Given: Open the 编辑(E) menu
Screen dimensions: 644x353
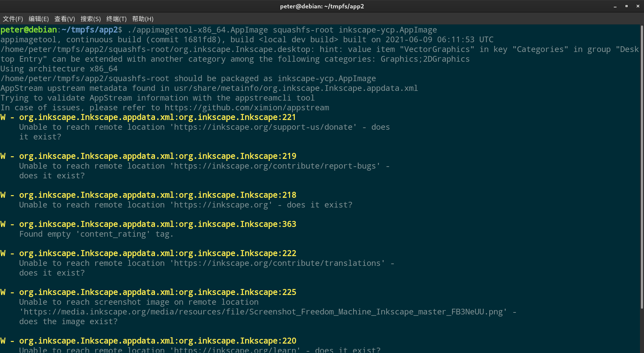Looking at the screenshot, I should pos(39,19).
